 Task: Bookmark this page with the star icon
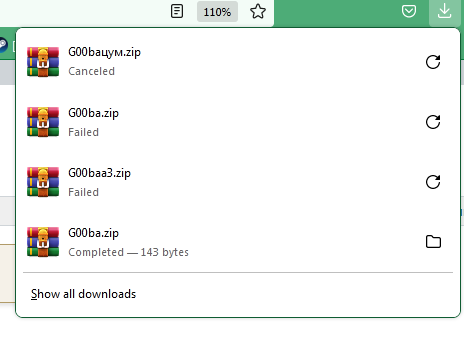coord(258,11)
